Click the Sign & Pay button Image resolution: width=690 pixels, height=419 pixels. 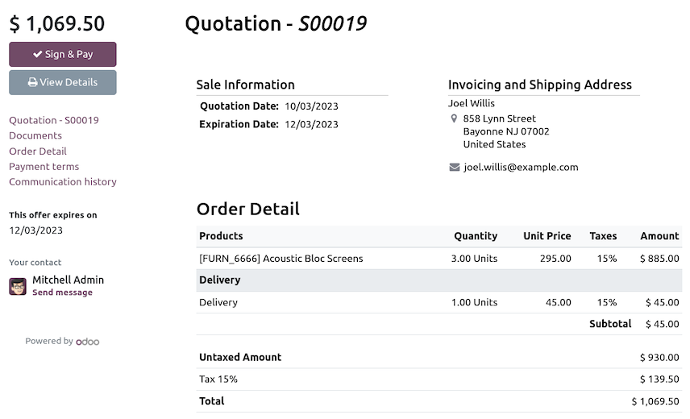tap(62, 54)
